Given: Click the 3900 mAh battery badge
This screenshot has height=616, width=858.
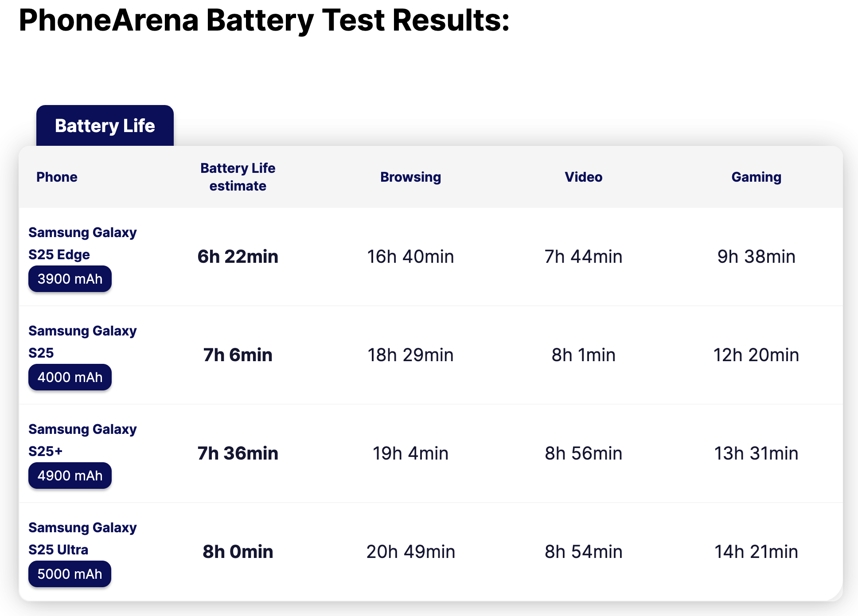Looking at the screenshot, I should tap(70, 279).
